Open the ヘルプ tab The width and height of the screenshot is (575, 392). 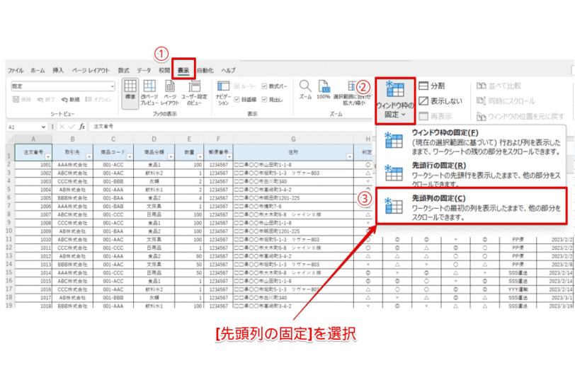pyautogui.click(x=228, y=70)
